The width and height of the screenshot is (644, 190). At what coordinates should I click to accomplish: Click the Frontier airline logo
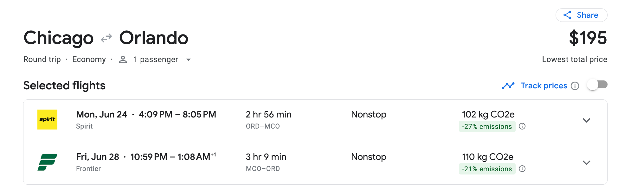[48, 162]
